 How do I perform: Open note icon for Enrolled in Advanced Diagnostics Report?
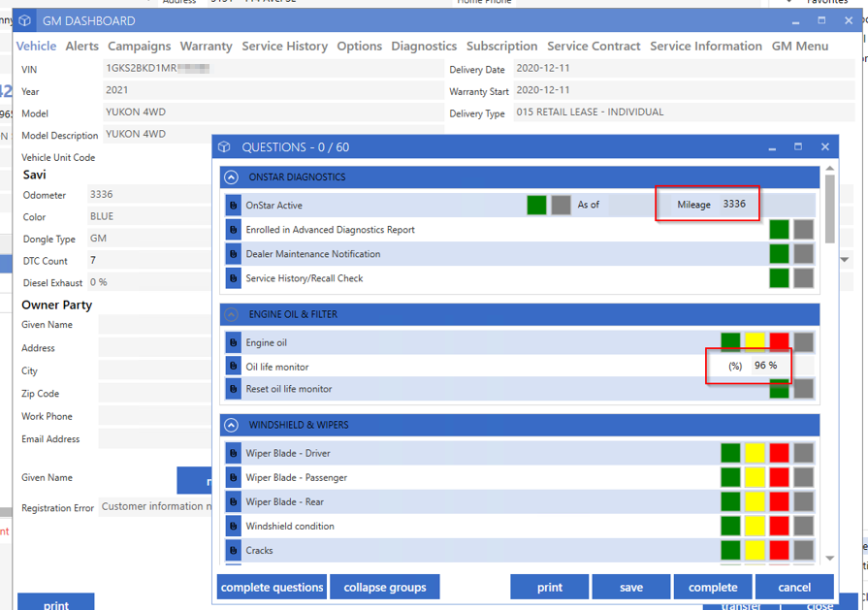(233, 229)
